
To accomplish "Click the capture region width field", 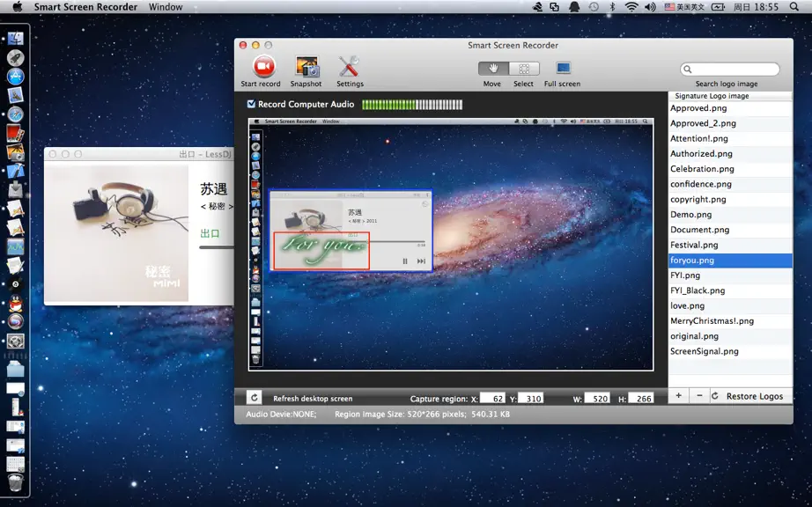I will pyautogui.click(x=597, y=398).
